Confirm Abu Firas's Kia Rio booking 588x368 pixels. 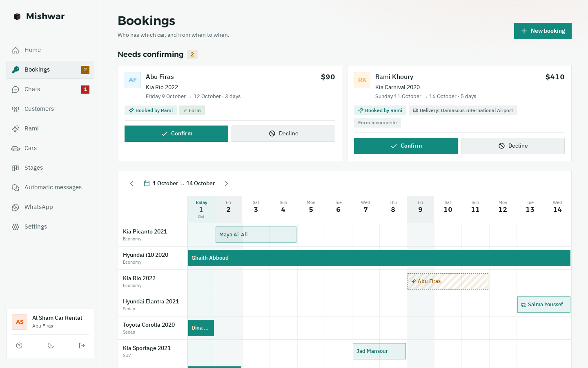tap(176, 134)
